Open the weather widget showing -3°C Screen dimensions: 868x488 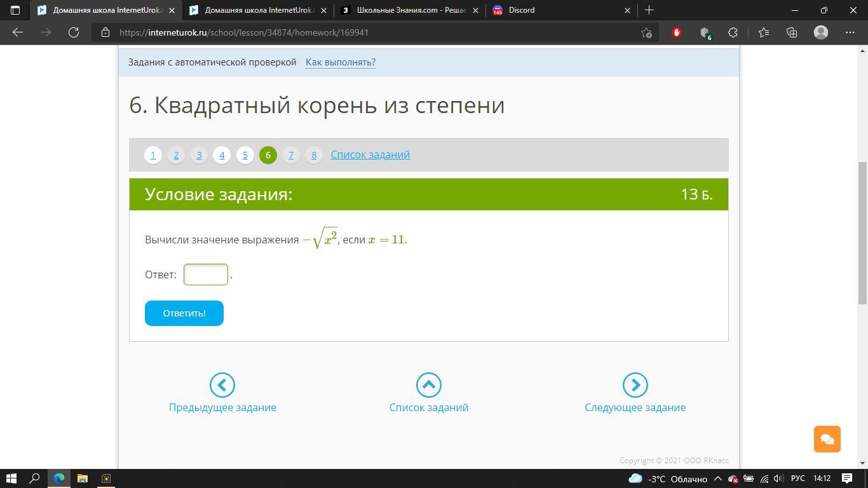667,478
